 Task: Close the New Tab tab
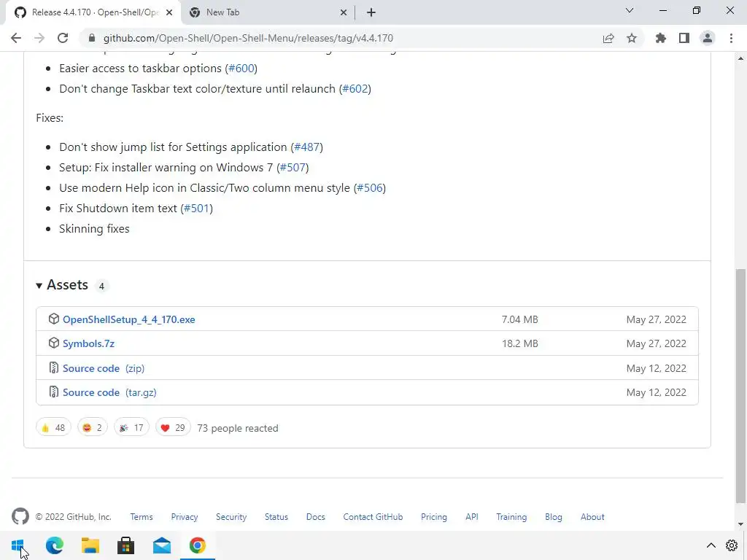coord(344,12)
